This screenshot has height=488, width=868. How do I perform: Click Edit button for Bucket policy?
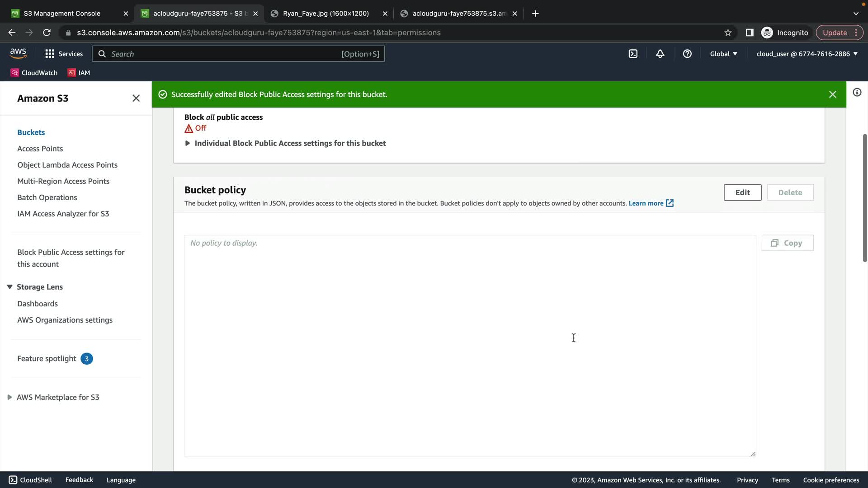[742, 192]
